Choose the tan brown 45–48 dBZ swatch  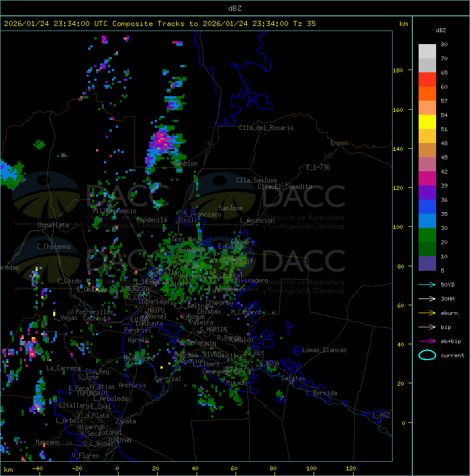pyautogui.click(x=427, y=150)
